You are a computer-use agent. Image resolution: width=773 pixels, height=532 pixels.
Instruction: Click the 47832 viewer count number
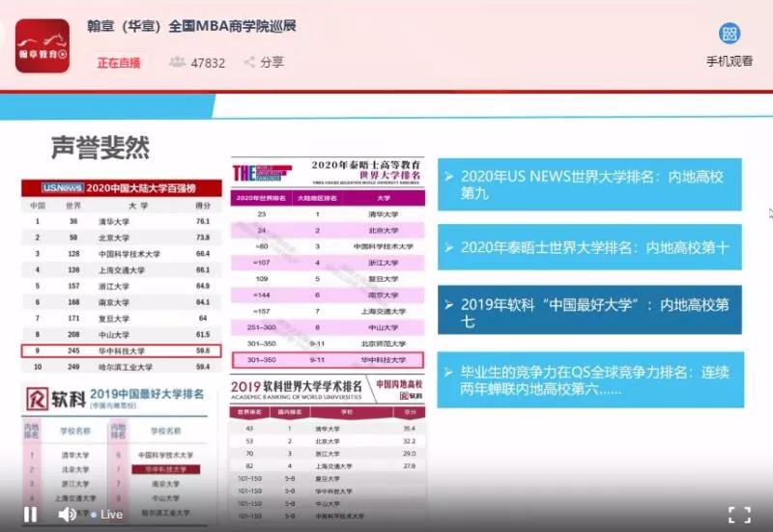[208, 63]
